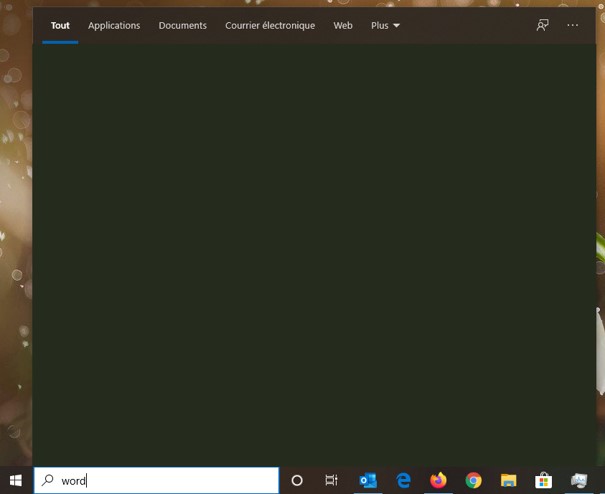Switch to the Documents filter tab

coord(182,25)
